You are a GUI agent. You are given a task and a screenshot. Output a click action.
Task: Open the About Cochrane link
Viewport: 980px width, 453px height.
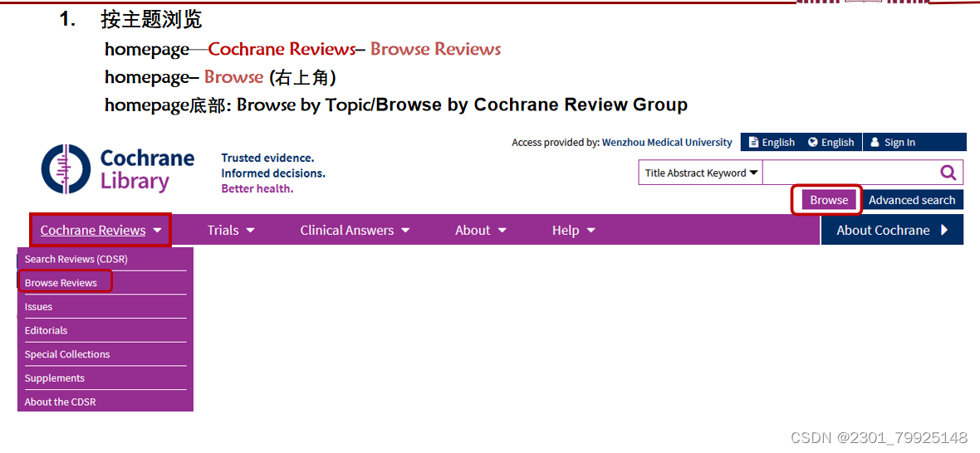(x=892, y=231)
